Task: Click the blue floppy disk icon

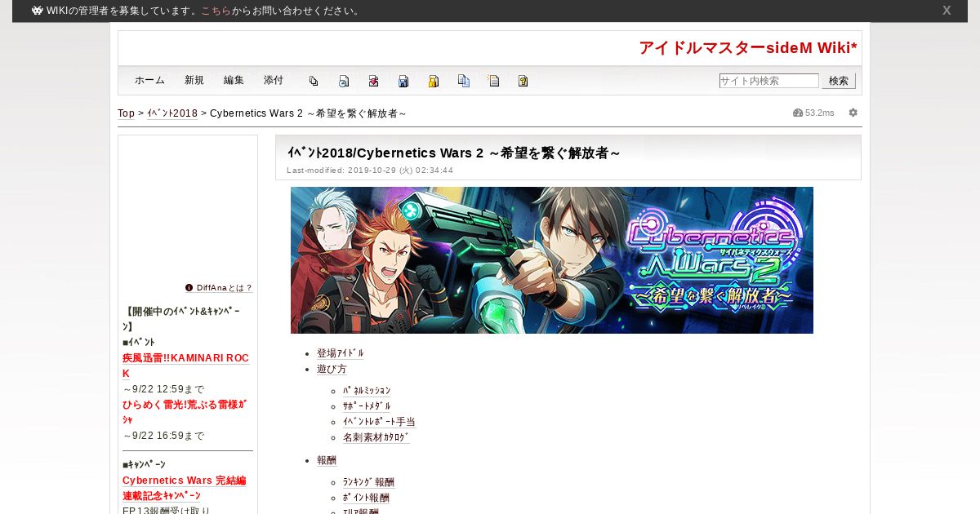Action: point(403,81)
